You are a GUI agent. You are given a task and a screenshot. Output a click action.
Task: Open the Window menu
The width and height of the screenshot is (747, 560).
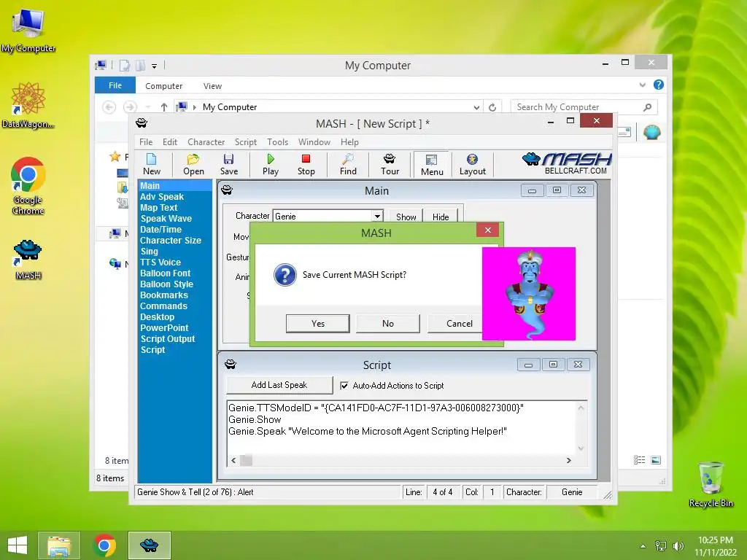[314, 142]
